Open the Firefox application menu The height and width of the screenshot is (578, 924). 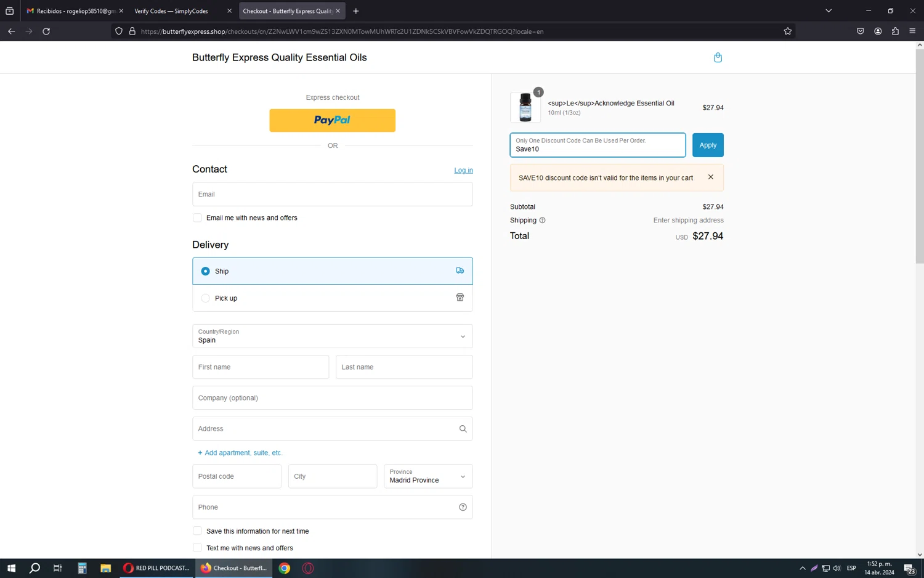[912, 31]
